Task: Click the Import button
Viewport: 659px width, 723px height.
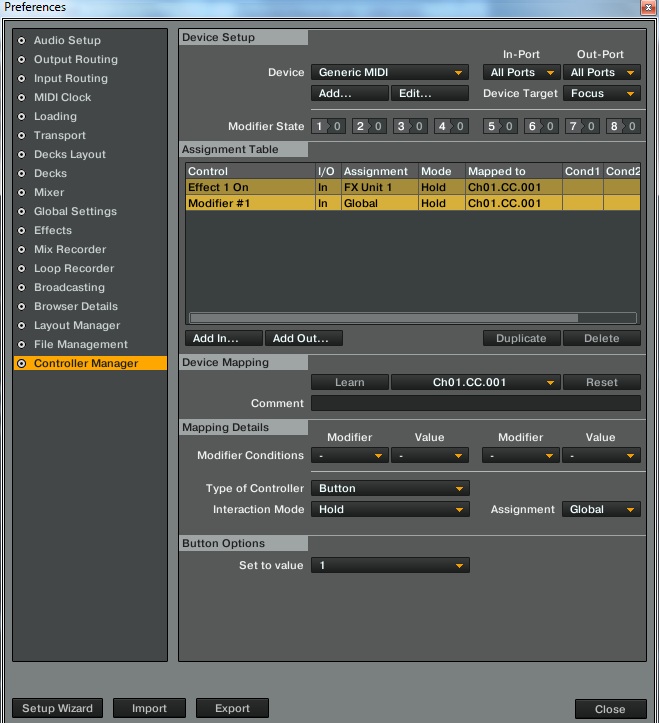Action: pyautogui.click(x=149, y=708)
